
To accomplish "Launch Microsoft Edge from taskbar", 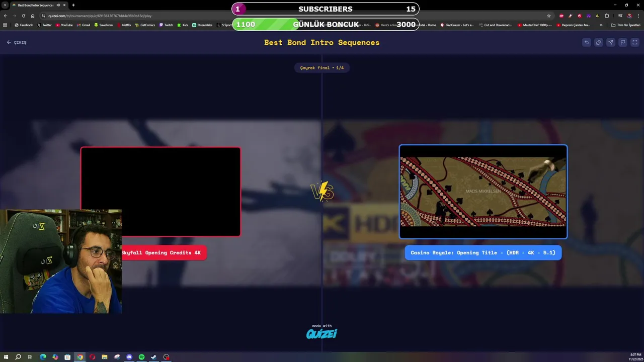I will coord(43,357).
